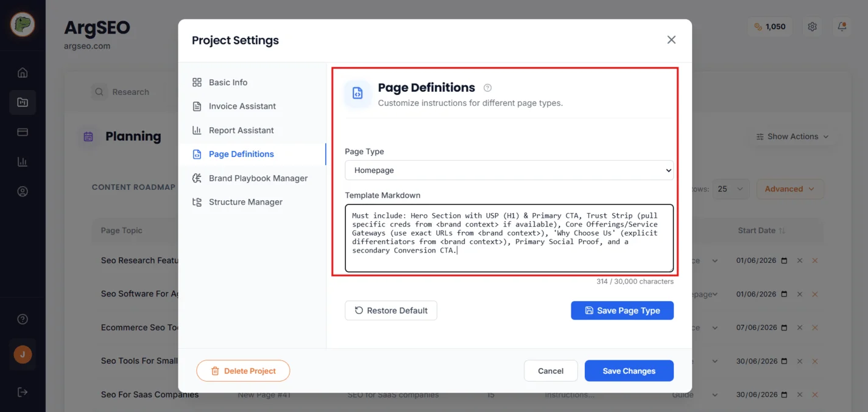Open the billing card icon in sidebar
Screen dimensions: 868x412
click(x=23, y=132)
